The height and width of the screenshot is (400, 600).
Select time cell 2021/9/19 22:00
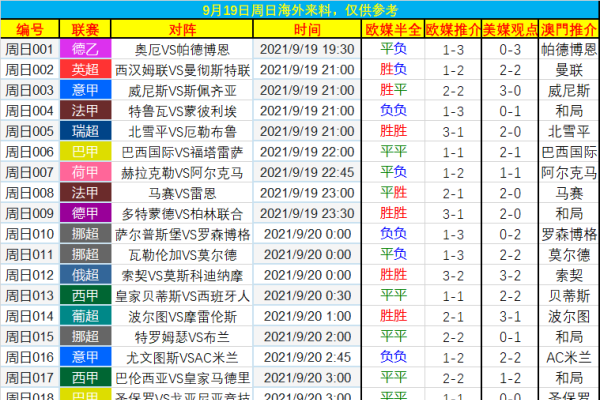(x=307, y=152)
